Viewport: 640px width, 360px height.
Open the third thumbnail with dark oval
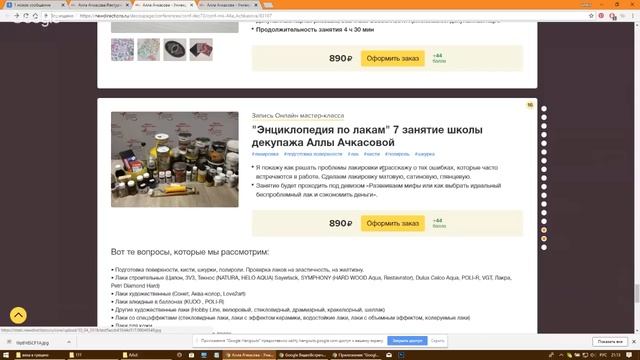point(175,50)
